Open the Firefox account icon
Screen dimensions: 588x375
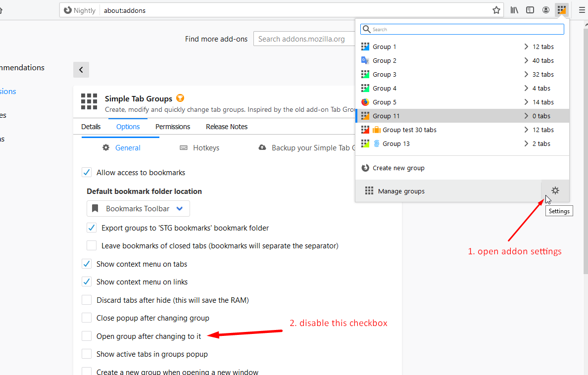pos(546,10)
